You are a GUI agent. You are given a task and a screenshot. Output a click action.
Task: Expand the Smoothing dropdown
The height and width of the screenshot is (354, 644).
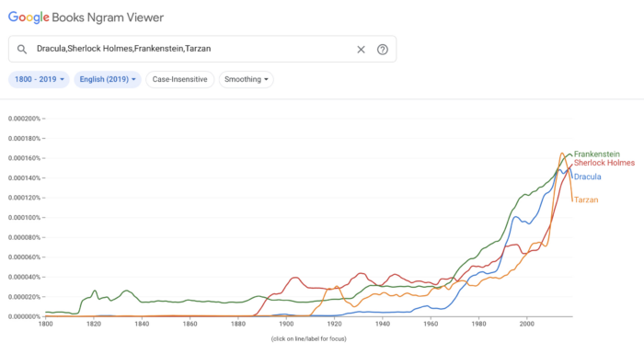[x=246, y=79]
